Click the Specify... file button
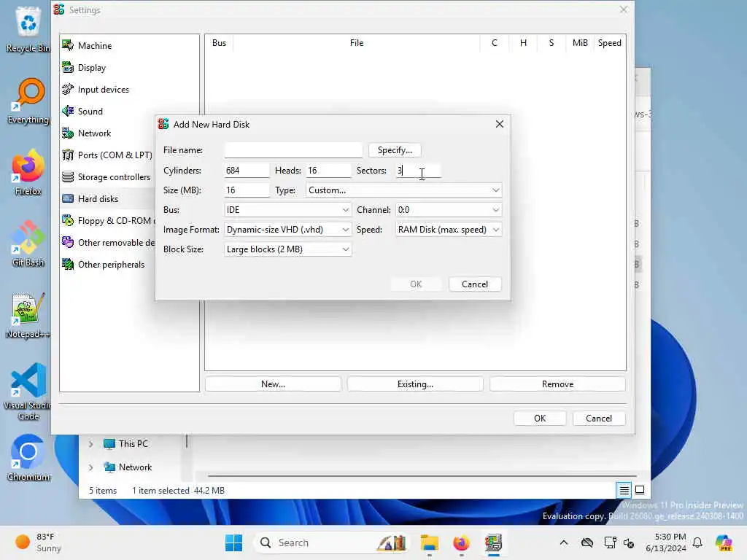The image size is (747, 560). click(x=395, y=150)
